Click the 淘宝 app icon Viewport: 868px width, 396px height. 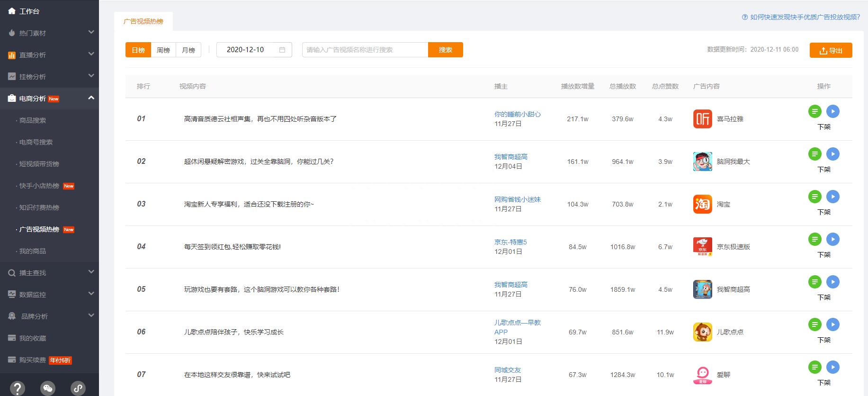[x=703, y=204]
